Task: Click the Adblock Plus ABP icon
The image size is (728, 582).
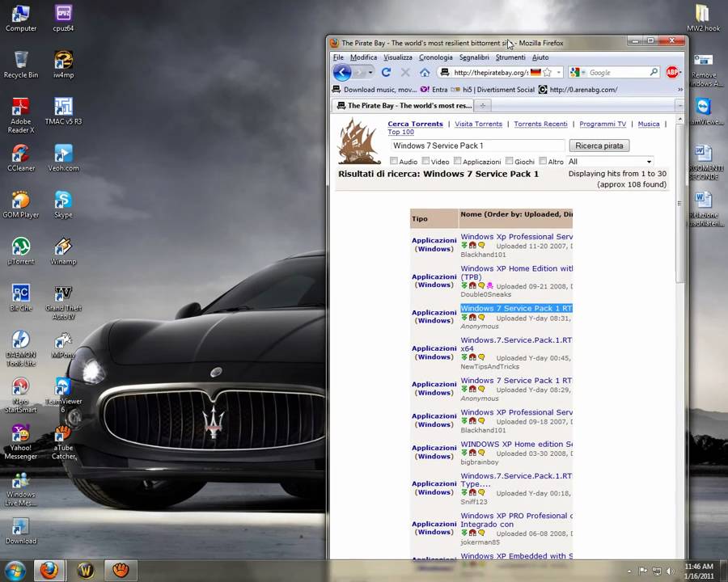Action: (672, 73)
